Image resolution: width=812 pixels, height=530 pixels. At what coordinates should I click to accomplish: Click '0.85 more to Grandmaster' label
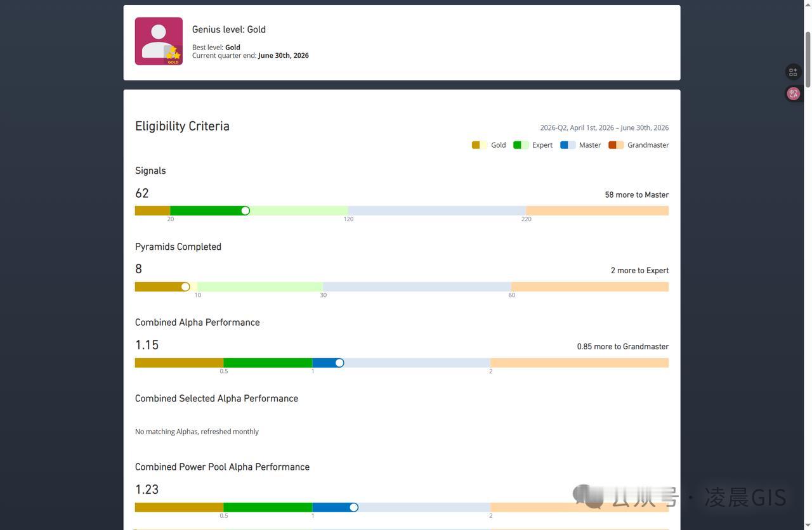[x=623, y=347]
